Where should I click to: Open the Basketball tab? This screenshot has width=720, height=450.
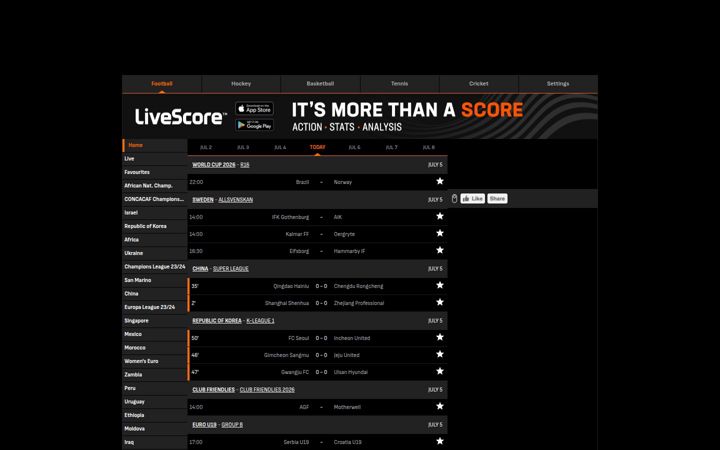pyautogui.click(x=320, y=84)
